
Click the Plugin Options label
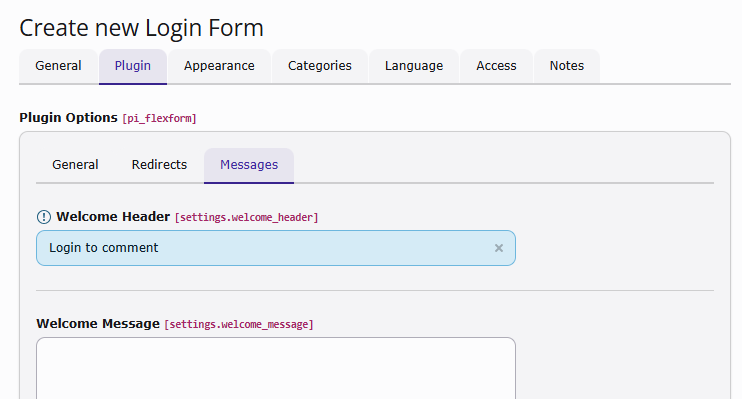[x=69, y=118]
